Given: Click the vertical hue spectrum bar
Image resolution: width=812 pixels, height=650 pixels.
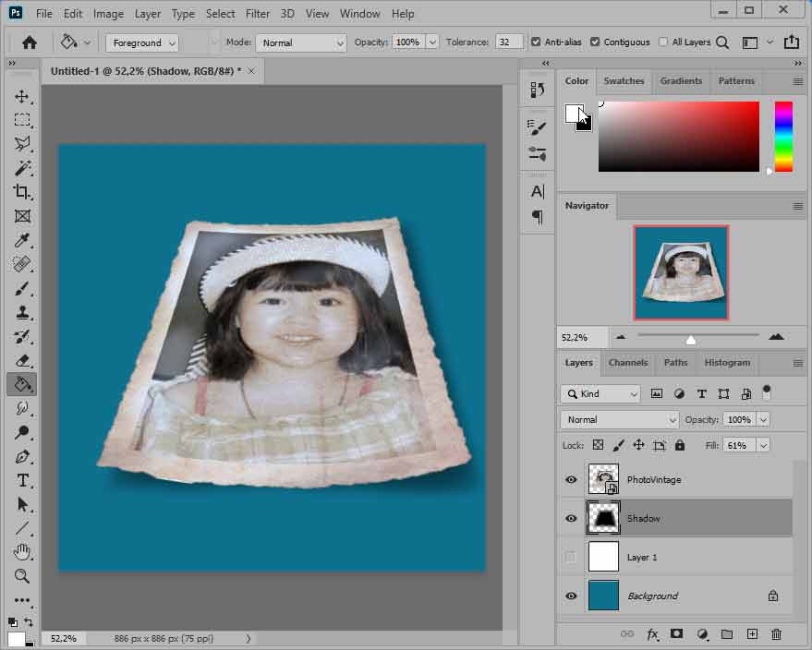Looking at the screenshot, I should pyautogui.click(x=783, y=137).
